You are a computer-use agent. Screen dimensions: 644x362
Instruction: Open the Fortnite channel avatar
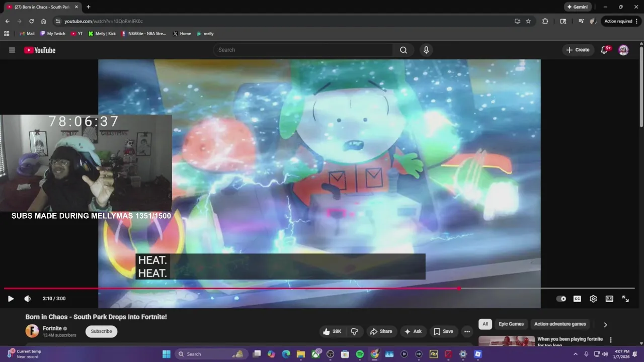click(32, 331)
